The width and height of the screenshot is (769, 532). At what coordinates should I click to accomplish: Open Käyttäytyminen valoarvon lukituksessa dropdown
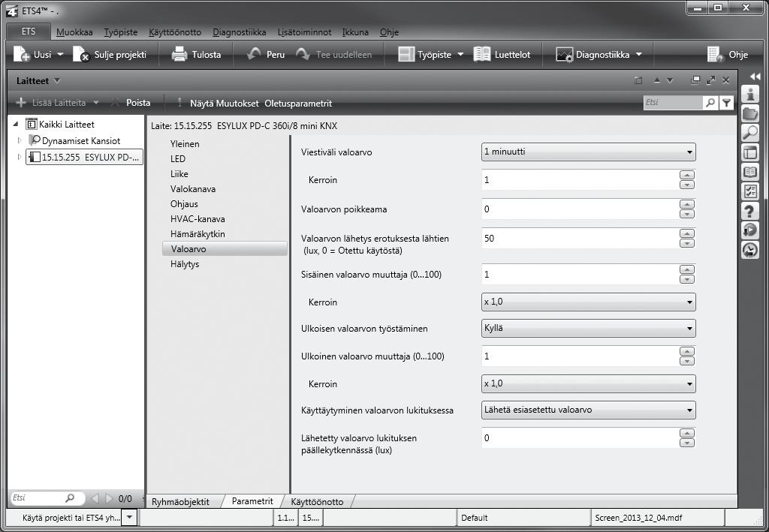click(589, 410)
